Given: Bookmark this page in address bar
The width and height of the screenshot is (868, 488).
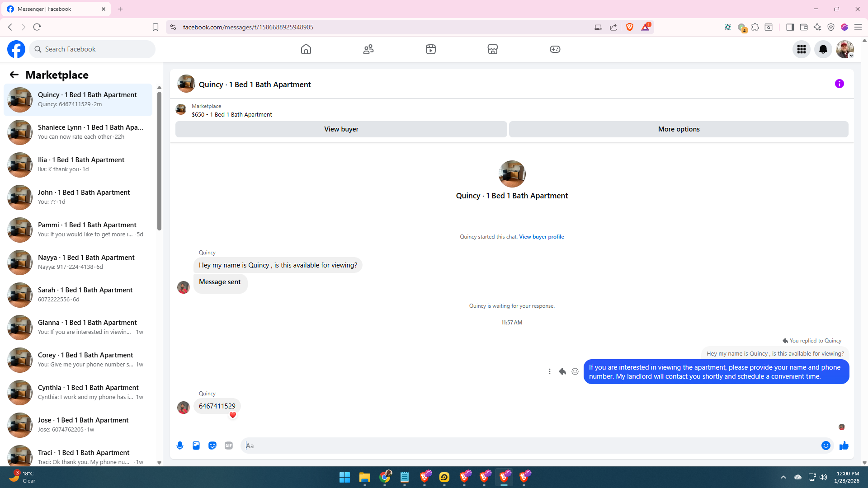Looking at the screenshot, I should tap(156, 27).
